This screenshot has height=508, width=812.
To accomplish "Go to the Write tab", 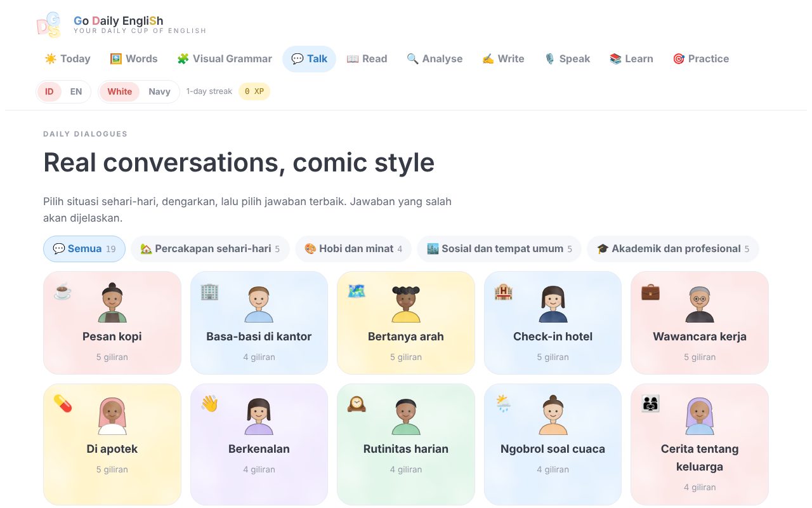I will 503,59.
